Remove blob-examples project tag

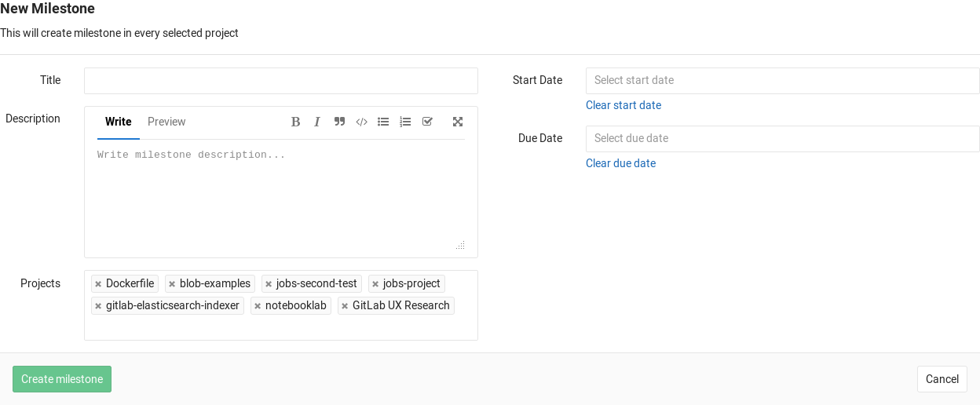click(172, 284)
